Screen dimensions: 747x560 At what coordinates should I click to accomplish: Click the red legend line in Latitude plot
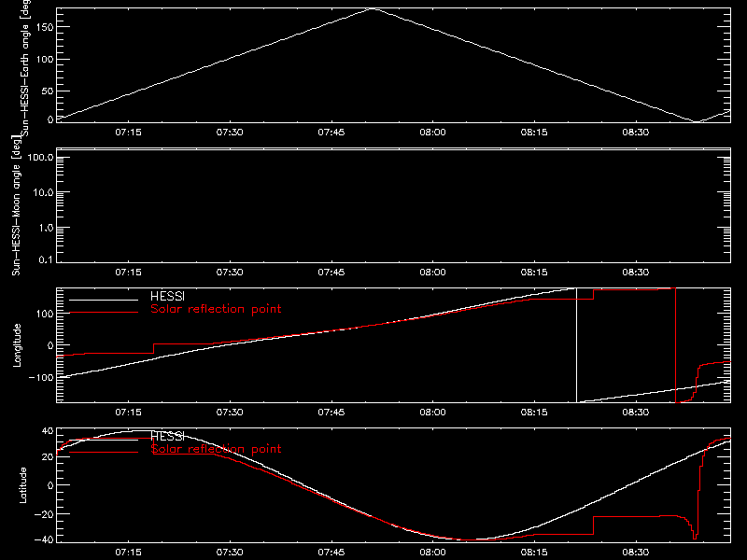pyautogui.click(x=104, y=452)
